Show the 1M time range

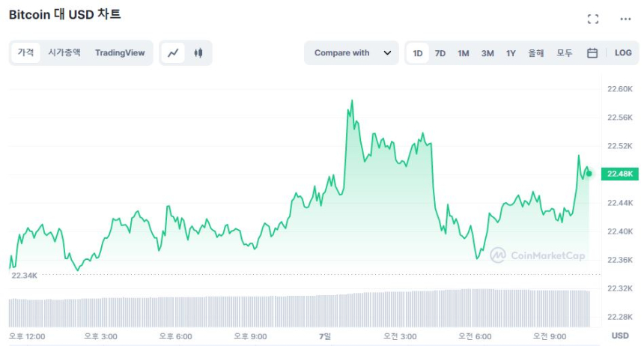point(464,53)
